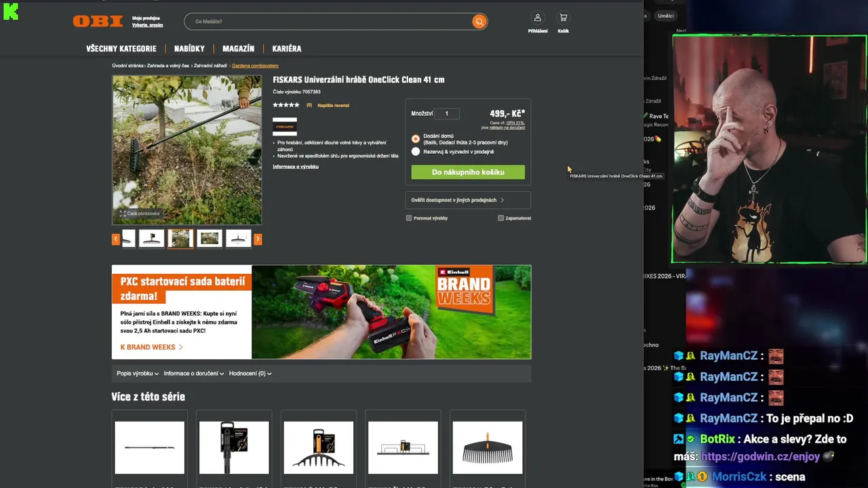The height and width of the screenshot is (488, 868).
Task: Click the Fiskars brand logo
Action: pos(285,126)
